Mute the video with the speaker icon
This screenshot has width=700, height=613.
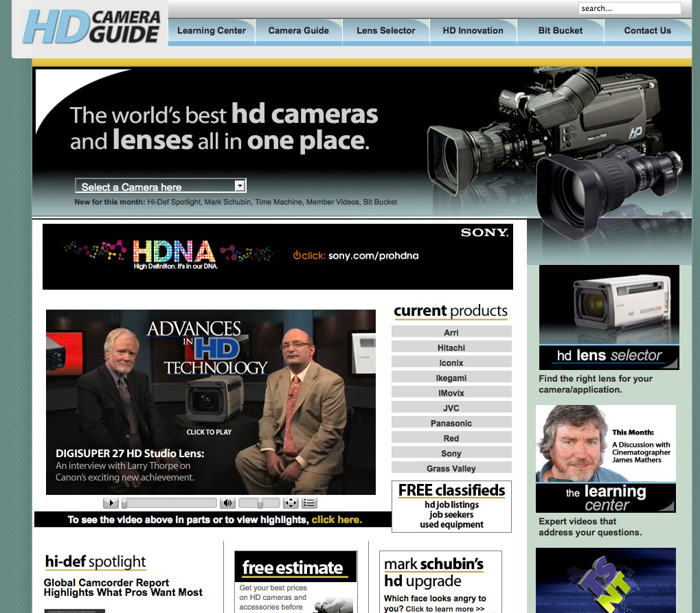pyautogui.click(x=227, y=503)
